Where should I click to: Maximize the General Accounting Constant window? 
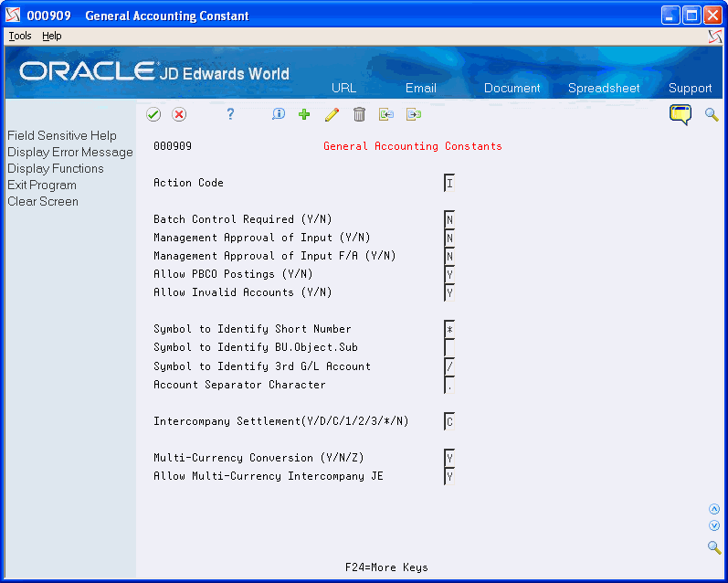tap(691, 16)
